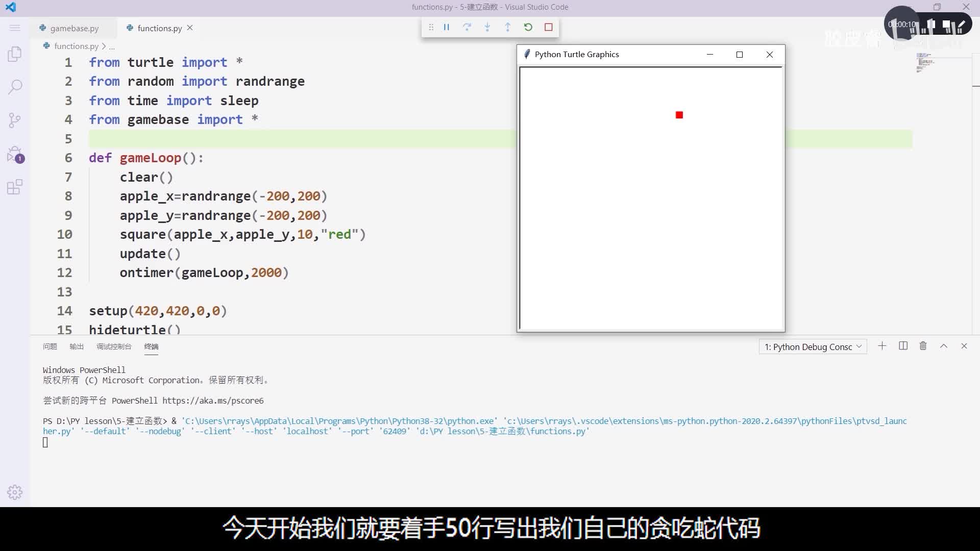Open the hamburger menu in VS Code
Image resolution: width=980 pixels, height=551 pixels.
(x=15, y=28)
